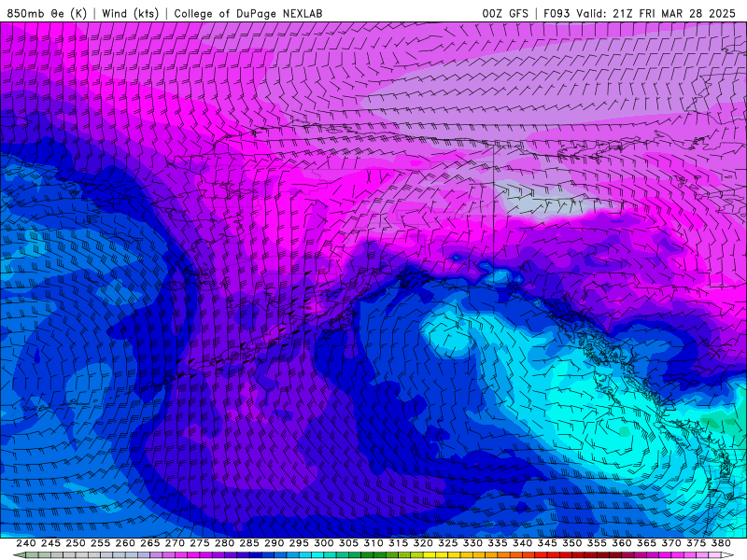Pick the 255 legend label
The height and width of the screenshot is (560, 747).
tap(100, 543)
